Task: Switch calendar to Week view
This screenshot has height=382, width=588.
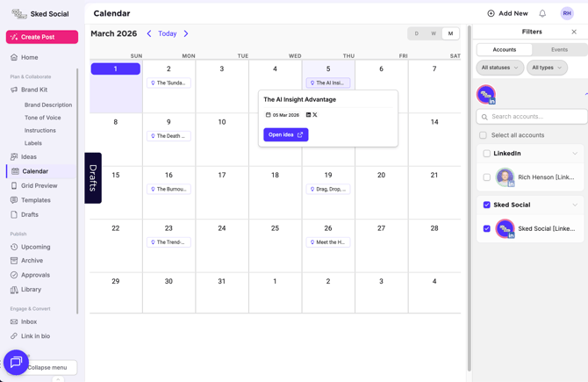Action: click(x=434, y=33)
